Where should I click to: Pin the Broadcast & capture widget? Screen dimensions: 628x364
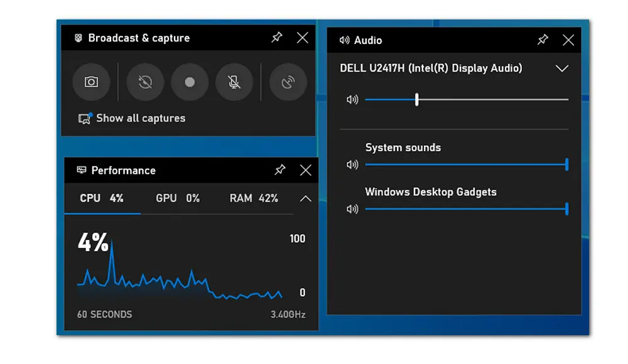(x=276, y=38)
